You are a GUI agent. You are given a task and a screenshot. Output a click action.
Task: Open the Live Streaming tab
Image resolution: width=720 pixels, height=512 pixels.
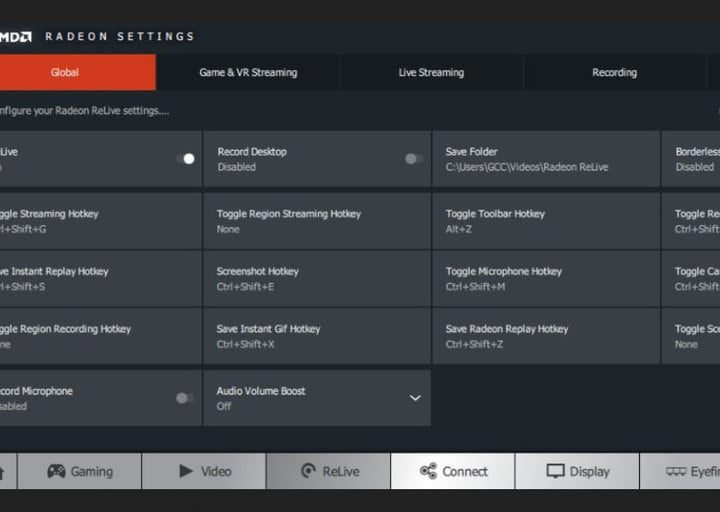tap(431, 73)
